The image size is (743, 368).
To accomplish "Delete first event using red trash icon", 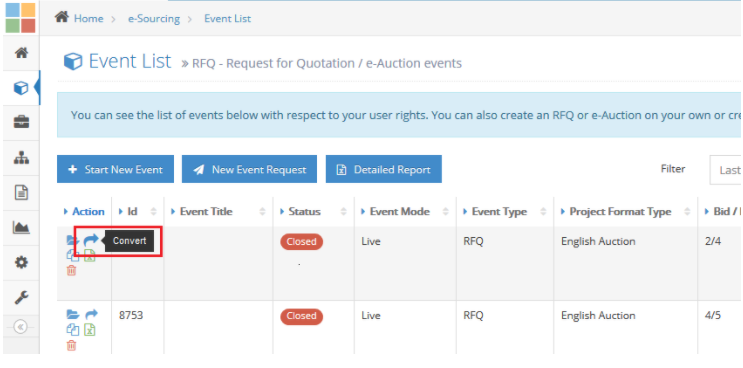I will (x=72, y=270).
